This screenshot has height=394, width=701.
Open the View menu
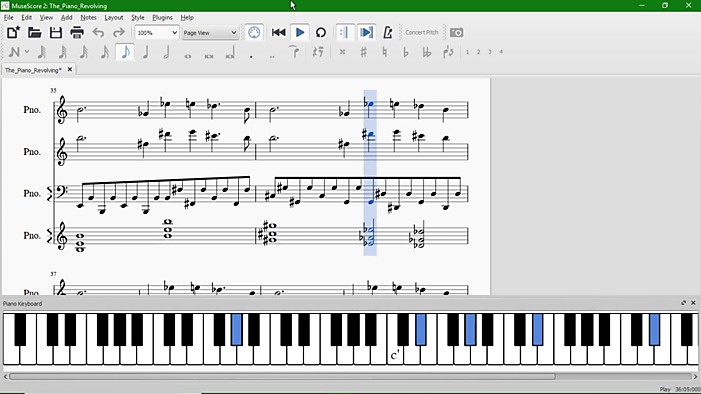(46, 17)
